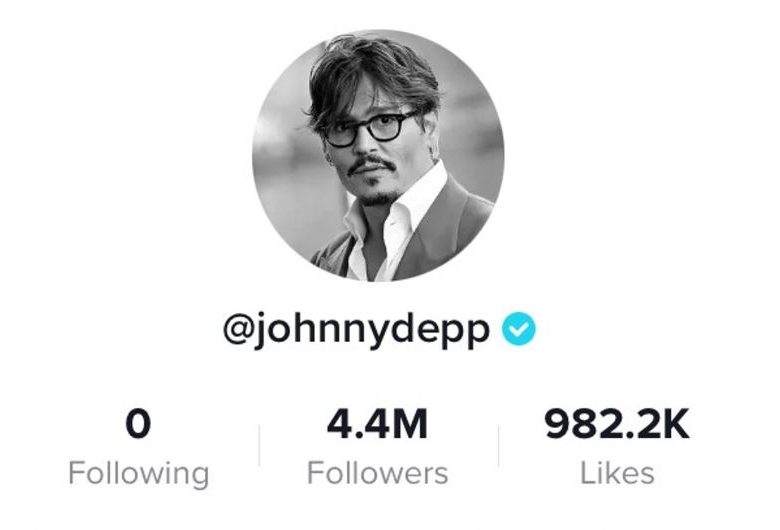
Task: Click the 0 following count
Action: pos(138,424)
